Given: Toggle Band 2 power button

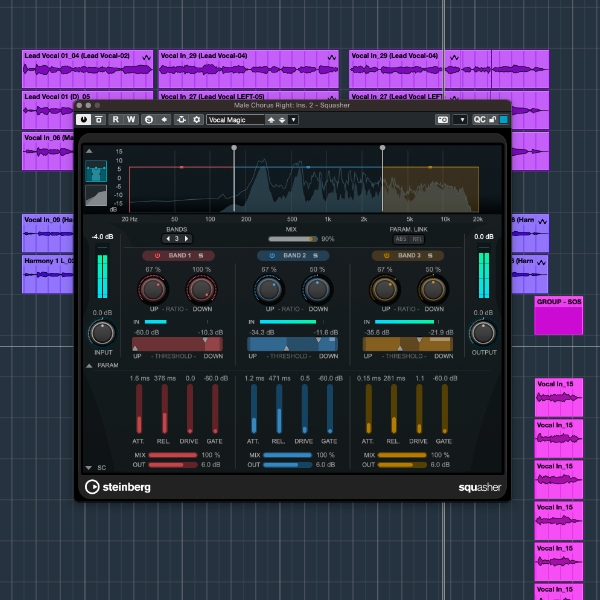Looking at the screenshot, I should (272, 256).
